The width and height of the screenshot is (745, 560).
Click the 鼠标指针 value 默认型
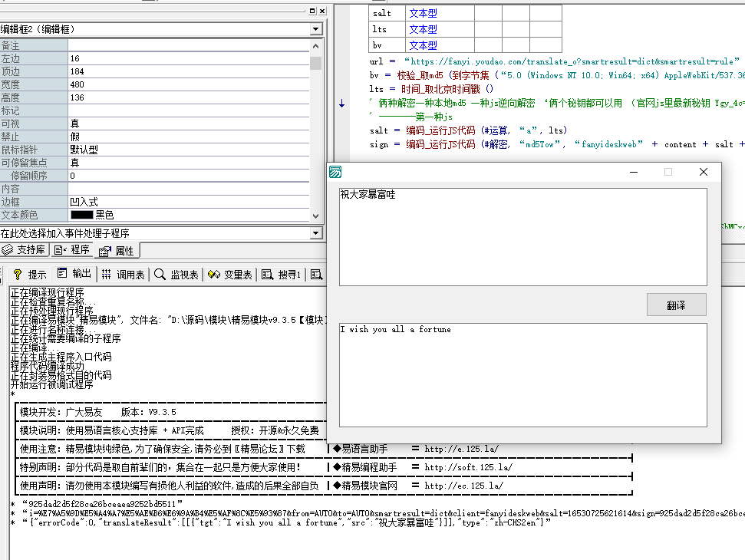tap(189, 150)
